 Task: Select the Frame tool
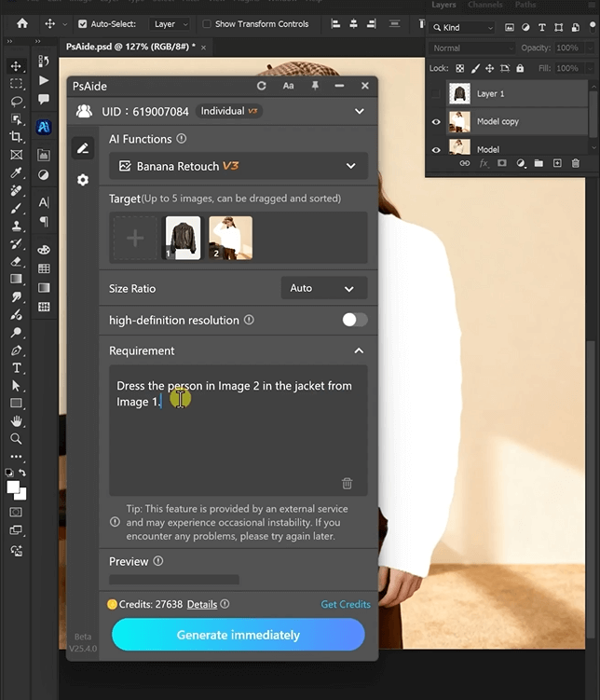[16, 155]
